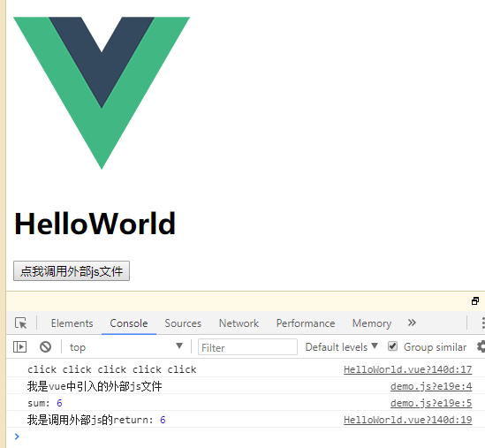Click the console prompt arrow
The height and width of the screenshot is (448, 485).
pos(17,437)
